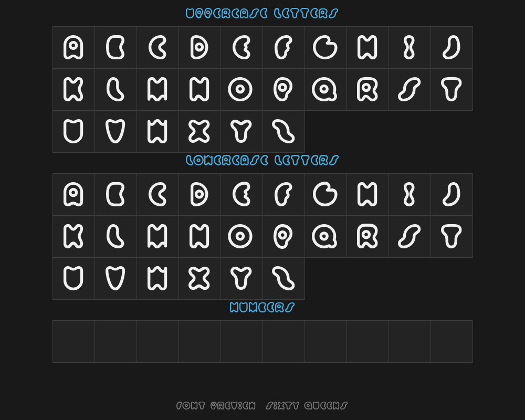Click the lowercase r glyph
The image size is (525, 420).
(368, 236)
